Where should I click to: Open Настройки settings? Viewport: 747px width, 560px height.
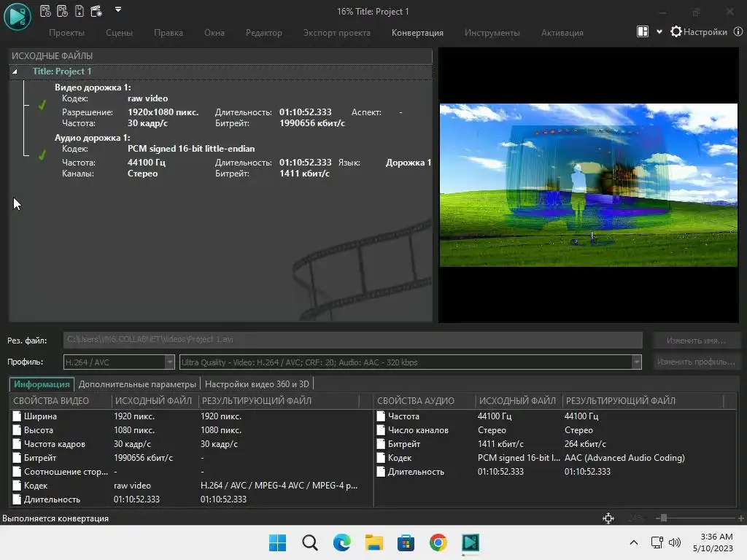tap(699, 32)
